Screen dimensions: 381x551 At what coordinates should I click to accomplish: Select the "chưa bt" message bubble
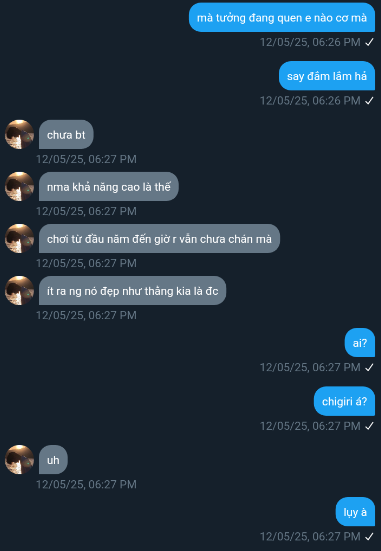click(66, 134)
